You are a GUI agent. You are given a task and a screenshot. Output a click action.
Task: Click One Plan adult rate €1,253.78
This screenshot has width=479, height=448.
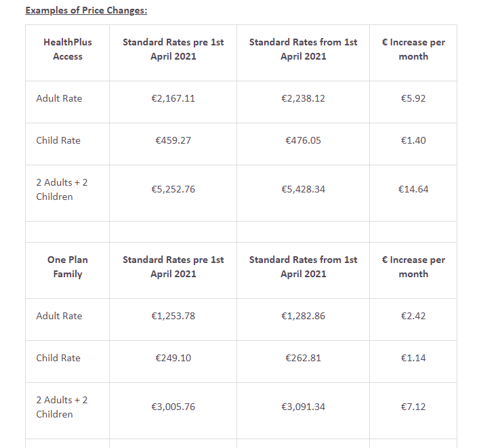click(173, 316)
